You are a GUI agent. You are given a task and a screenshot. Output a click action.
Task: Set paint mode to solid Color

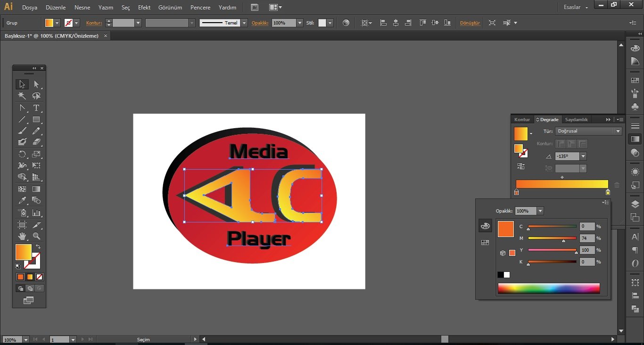[x=20, y=277]
